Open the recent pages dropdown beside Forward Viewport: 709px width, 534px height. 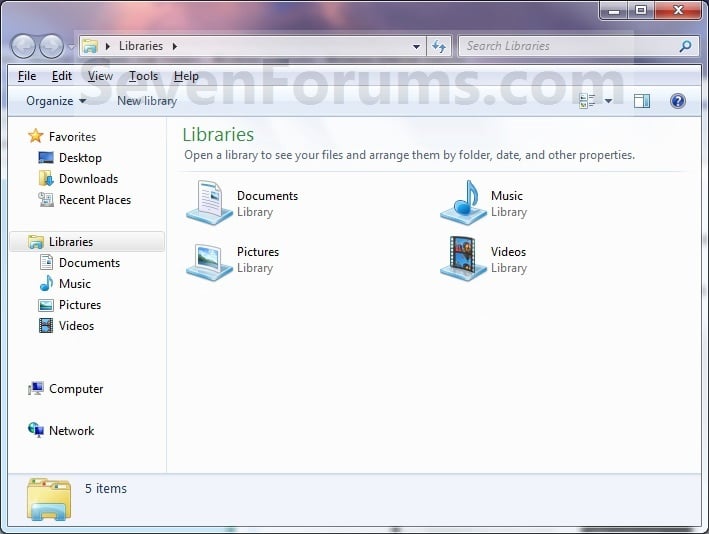[x=71, y=47]
